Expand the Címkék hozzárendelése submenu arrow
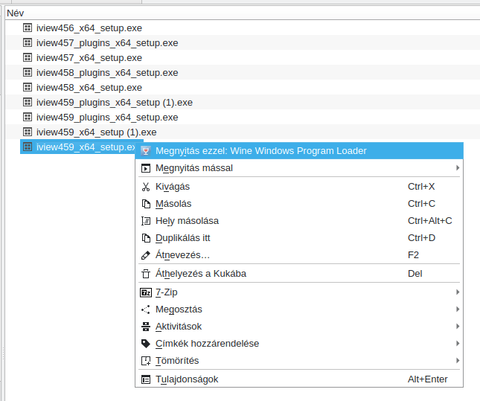Image resolution: width=480 pixels, height=401 pixels. 458,343
